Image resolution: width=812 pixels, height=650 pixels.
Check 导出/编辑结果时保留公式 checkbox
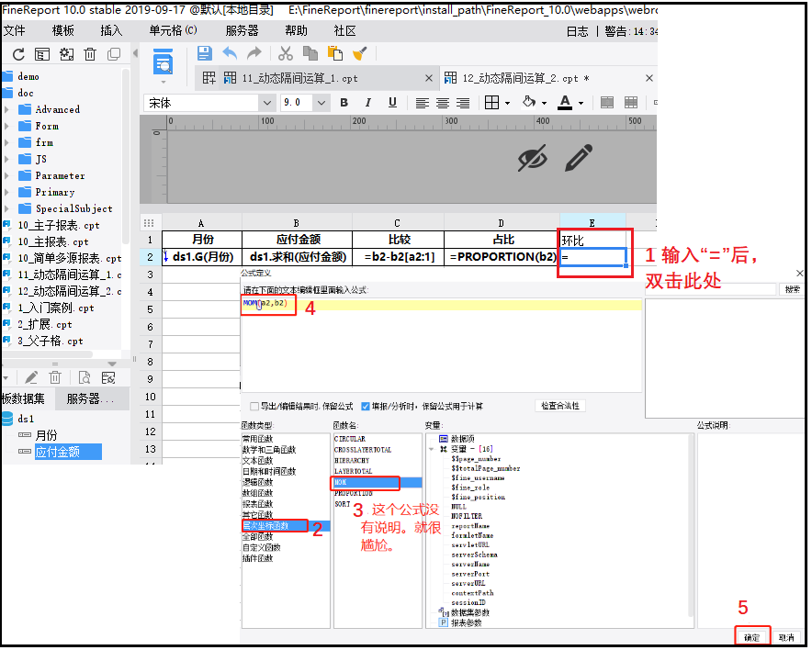(x=254, y=406)
